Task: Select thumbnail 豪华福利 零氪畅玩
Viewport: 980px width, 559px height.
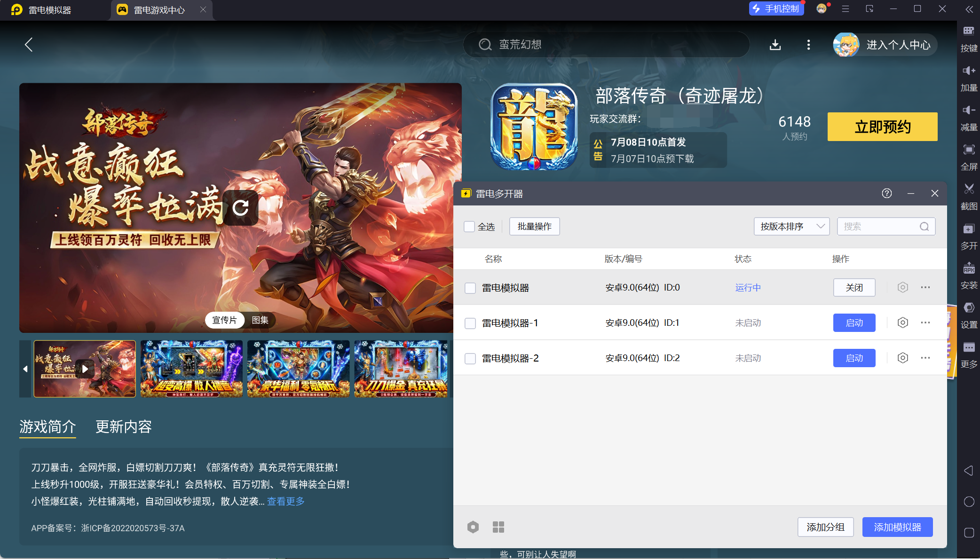Action: (x=298, y=369)
